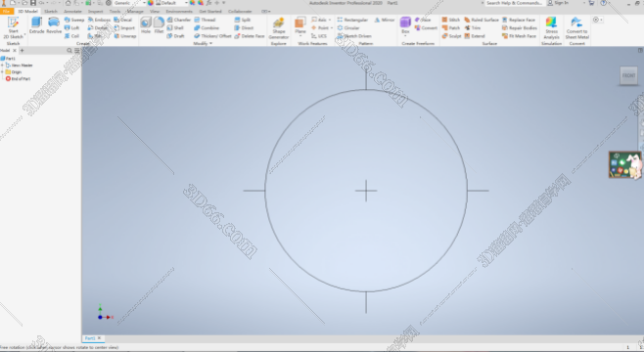Image resolution: width=644 pixels, height=352 pixels.
Task: Select the Circular pattern tool
Action: pyautogui.click(x=348, y=28)
